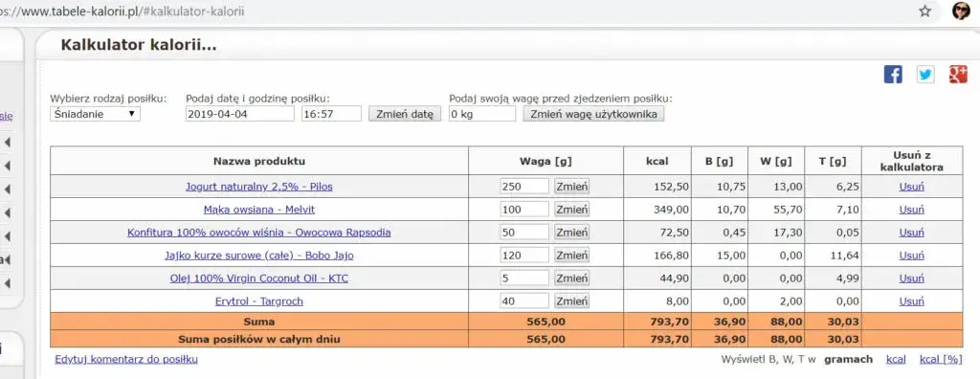This screenshot has height=379, width=980.
Task: Open Edytuj komentarz do posiłku link
Action: 126,359
